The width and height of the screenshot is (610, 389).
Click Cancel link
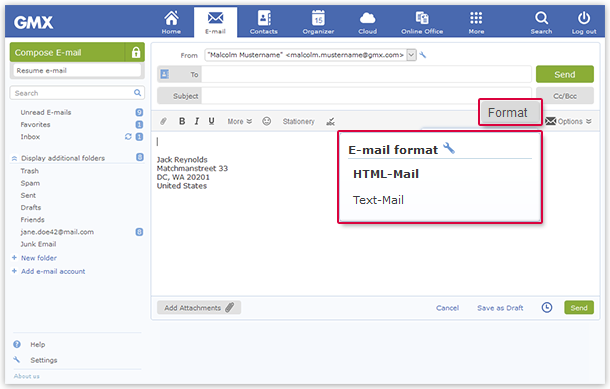coord(447,308)
